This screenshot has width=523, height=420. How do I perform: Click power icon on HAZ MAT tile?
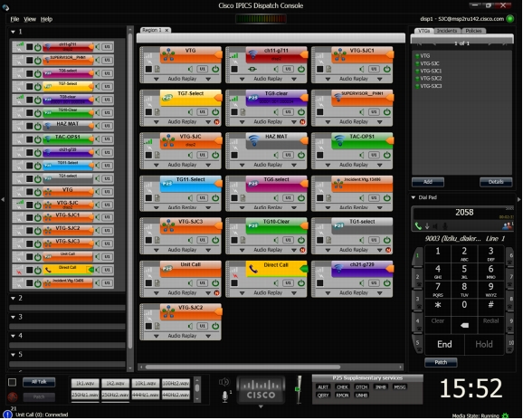pyautogui.click(x=301, y=155)
